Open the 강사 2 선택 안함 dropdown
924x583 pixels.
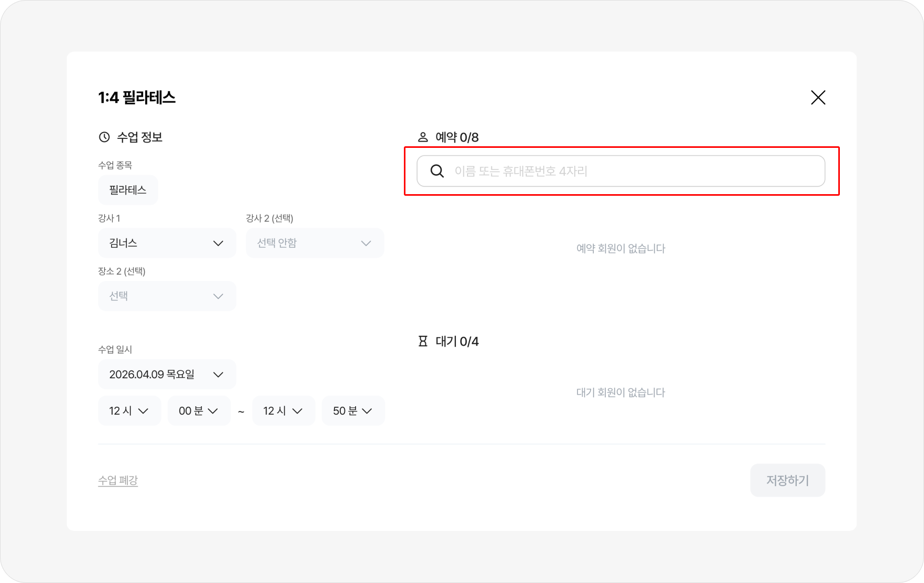pos(314,243)
